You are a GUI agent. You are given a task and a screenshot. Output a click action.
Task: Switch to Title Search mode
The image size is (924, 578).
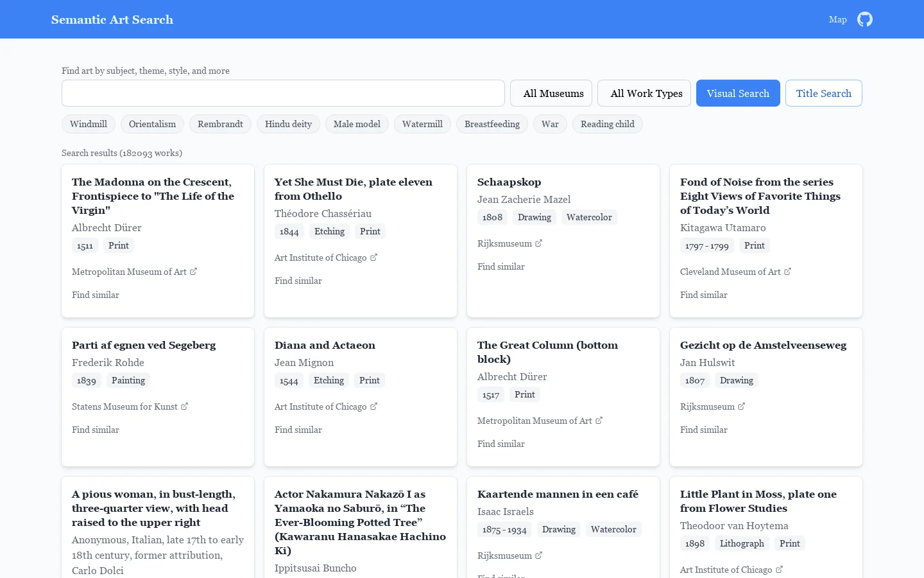(x=824, y=93)
